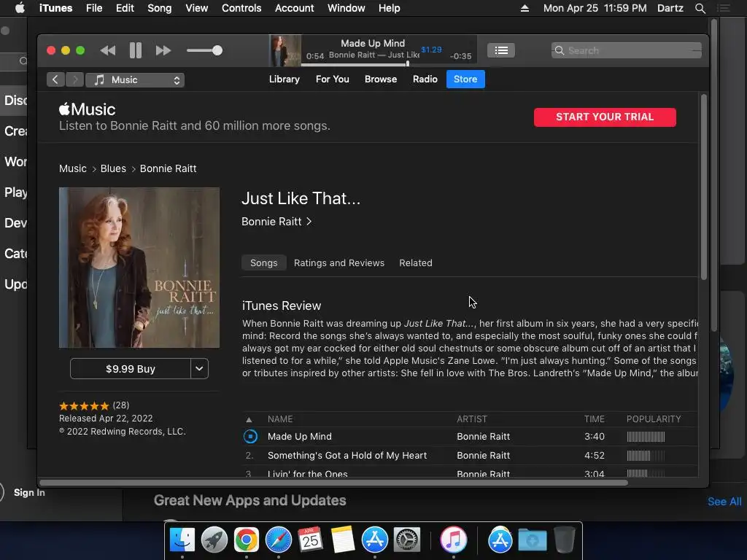Click the Just Like That album artwork
The height and width of the screenshot is (560, 747).
point(139,268)
